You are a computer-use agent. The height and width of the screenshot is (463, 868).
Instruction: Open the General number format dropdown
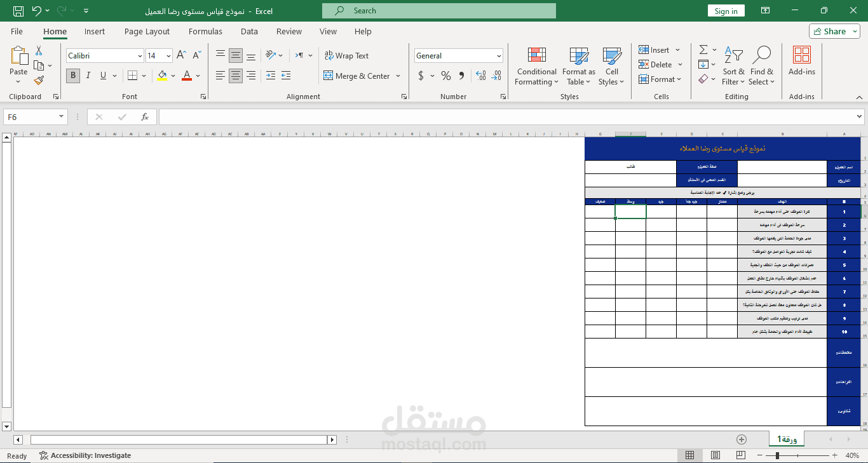499,56
